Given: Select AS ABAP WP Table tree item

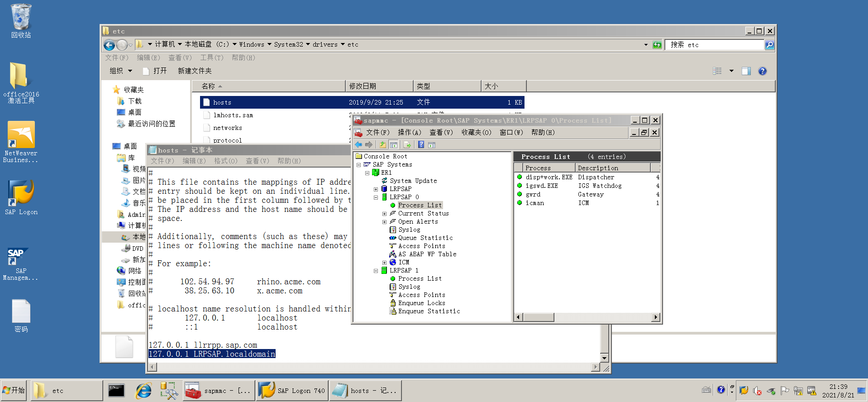Looking at the screenshot, I should coord(427,254).
